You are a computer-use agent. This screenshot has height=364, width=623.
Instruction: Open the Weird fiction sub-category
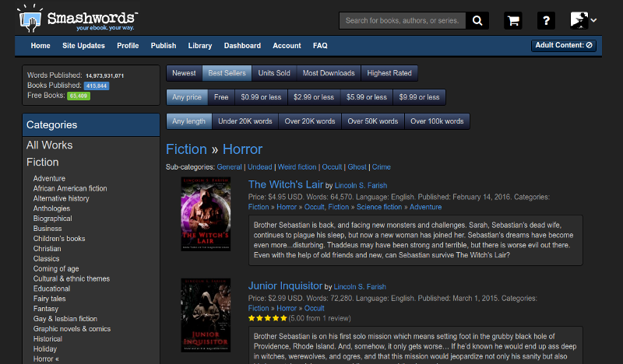[297, 167]
